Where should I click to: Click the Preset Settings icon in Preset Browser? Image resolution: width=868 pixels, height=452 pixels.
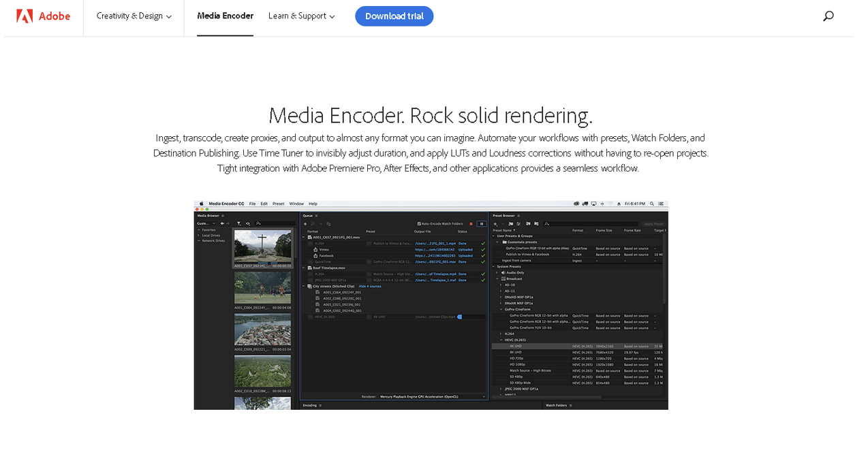coord(518,224)
